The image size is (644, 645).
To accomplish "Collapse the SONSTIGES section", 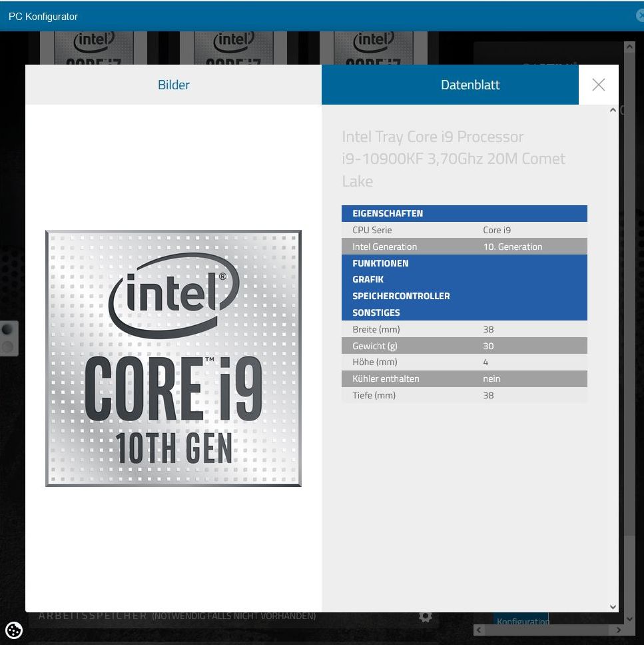I will click(464, 313).
